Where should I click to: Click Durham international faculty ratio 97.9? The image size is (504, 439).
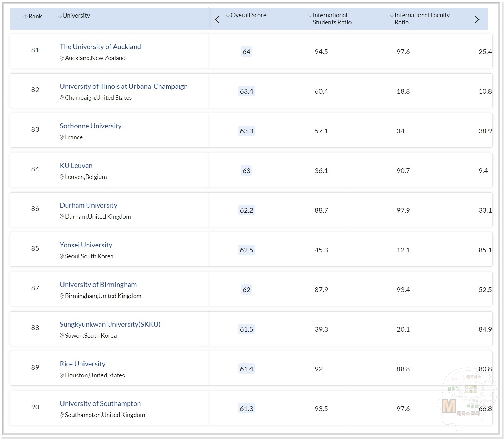click(x=403, y=210)
